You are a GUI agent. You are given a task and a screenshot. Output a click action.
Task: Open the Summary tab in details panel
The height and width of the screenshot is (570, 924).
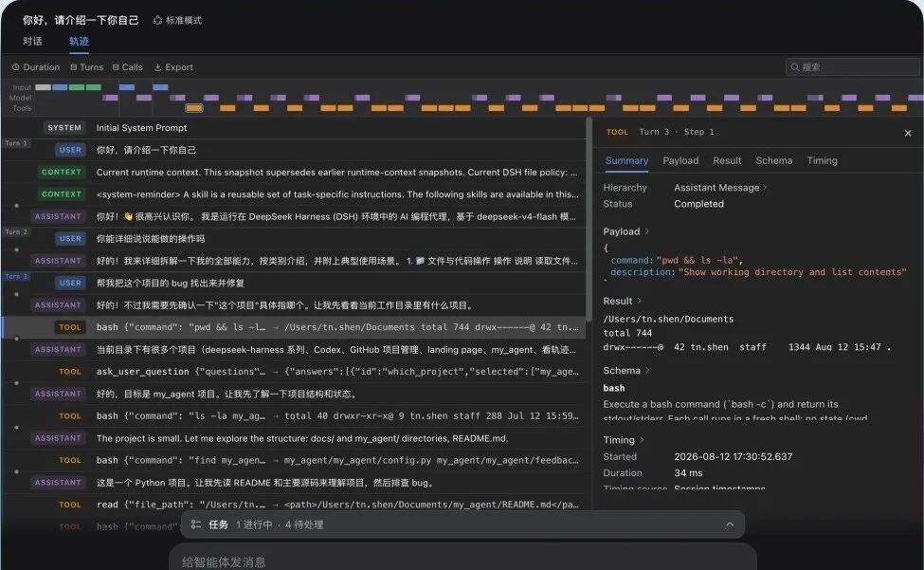point(626,160)
